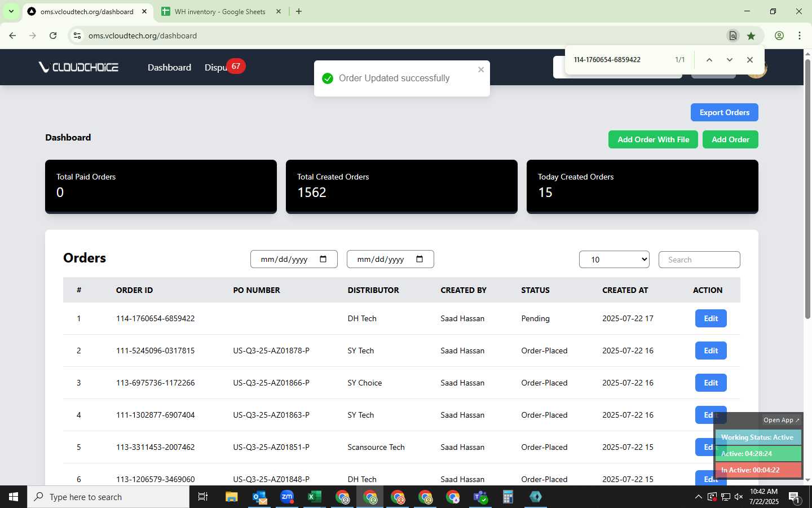Click the Export Orders button
812x508 pixels.
[x=725, y=112]
